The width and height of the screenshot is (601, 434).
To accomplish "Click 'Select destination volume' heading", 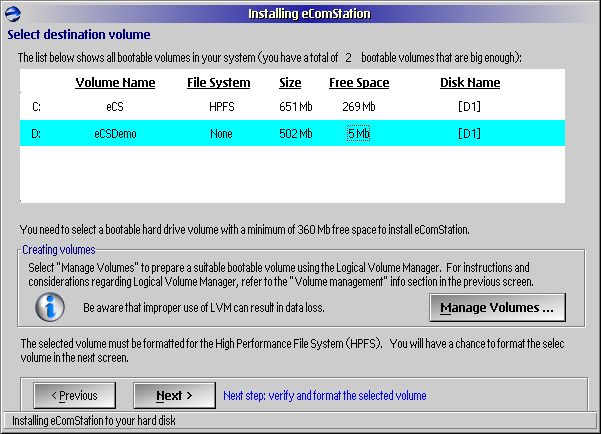I will coord(79,35).
